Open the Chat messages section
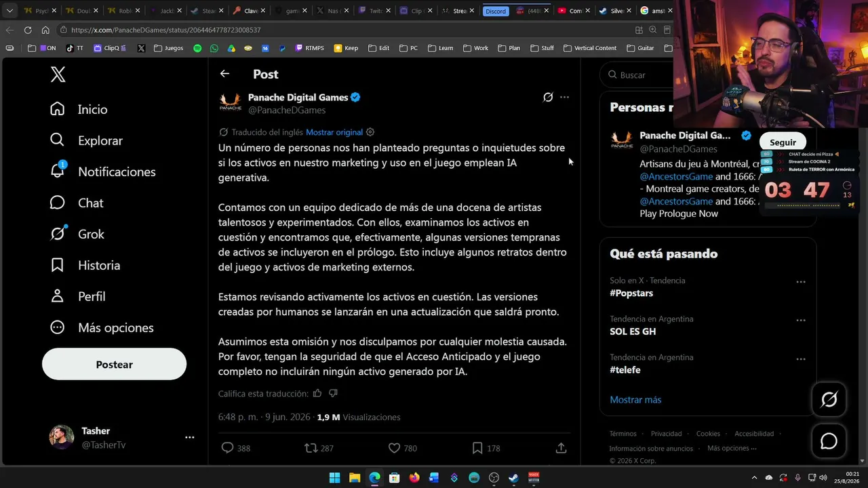Viewport: 868px width, 488px height. tap(77, 203)
